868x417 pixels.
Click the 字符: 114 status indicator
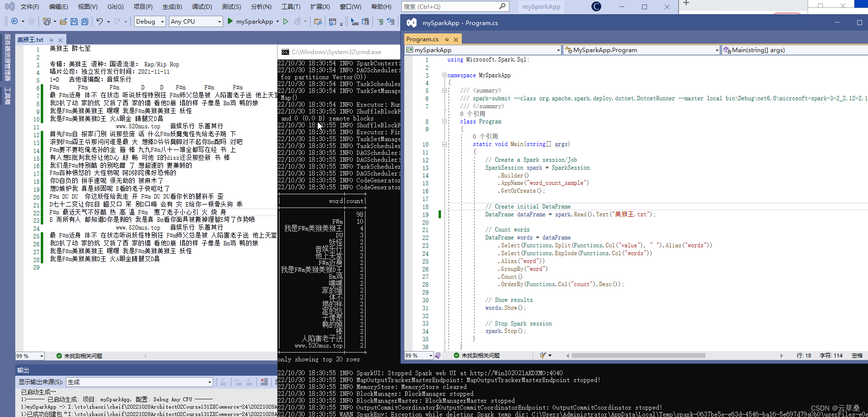(831, 355)
